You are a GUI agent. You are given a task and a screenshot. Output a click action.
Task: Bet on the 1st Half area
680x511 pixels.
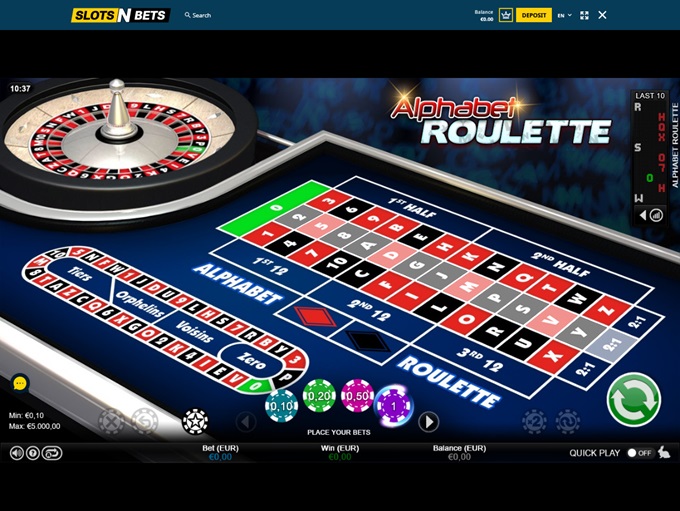click(413, 209)
